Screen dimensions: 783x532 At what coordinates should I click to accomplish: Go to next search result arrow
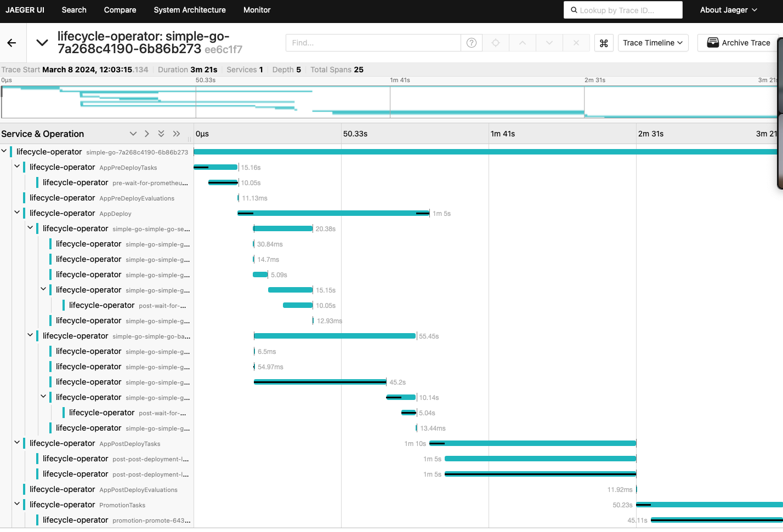[549, 43]
